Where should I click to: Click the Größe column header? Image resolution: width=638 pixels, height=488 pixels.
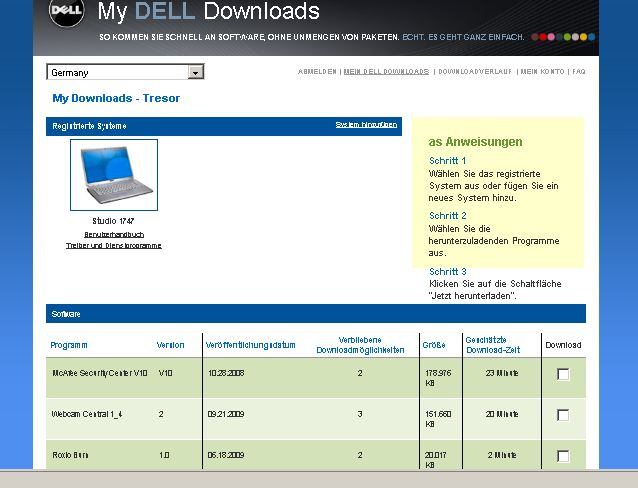point(434,345)
